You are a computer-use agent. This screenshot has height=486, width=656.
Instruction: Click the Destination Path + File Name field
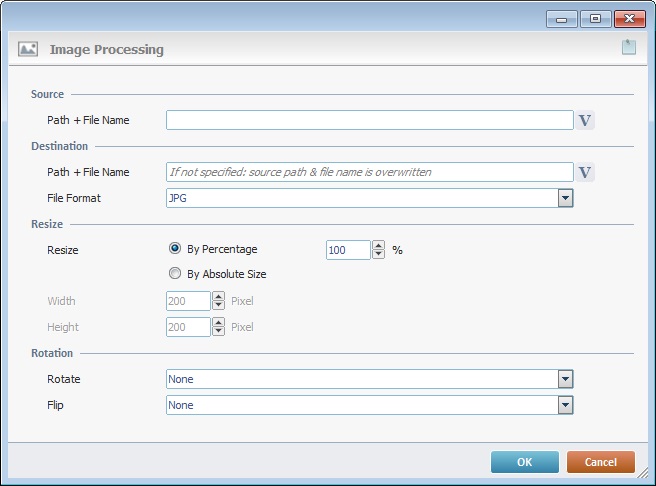click(x=369, y=172)
